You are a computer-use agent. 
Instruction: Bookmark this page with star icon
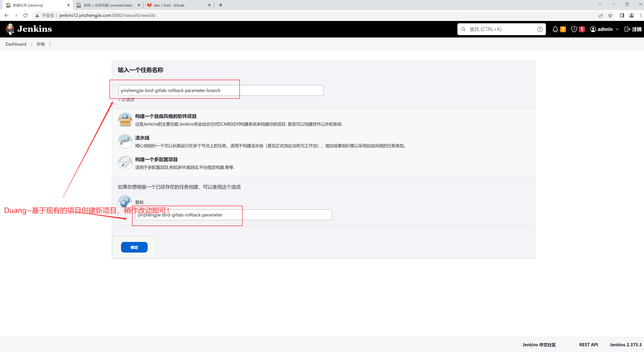[610, 16]
